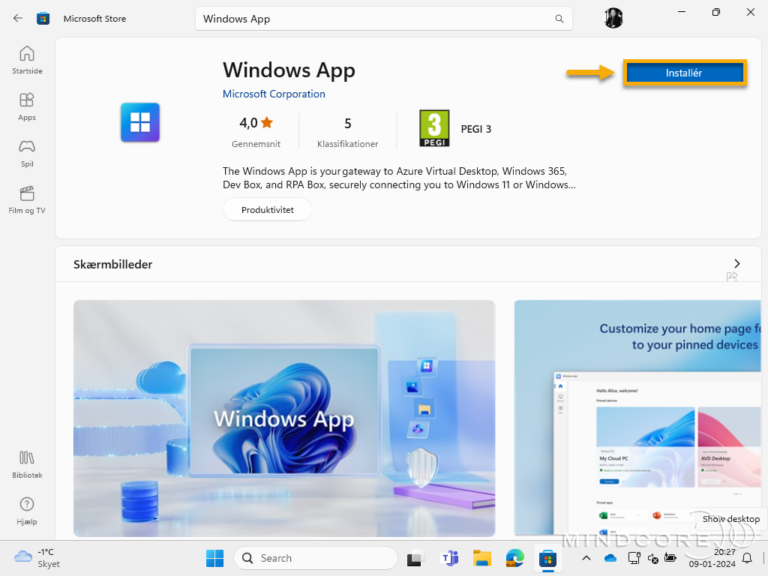Select the Produktivitet category tag

[x=267, y=210]
